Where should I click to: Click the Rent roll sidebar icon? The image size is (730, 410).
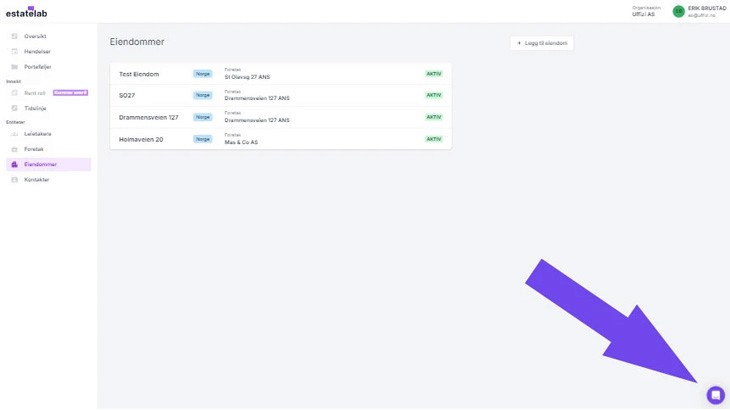tap(14, 93)
